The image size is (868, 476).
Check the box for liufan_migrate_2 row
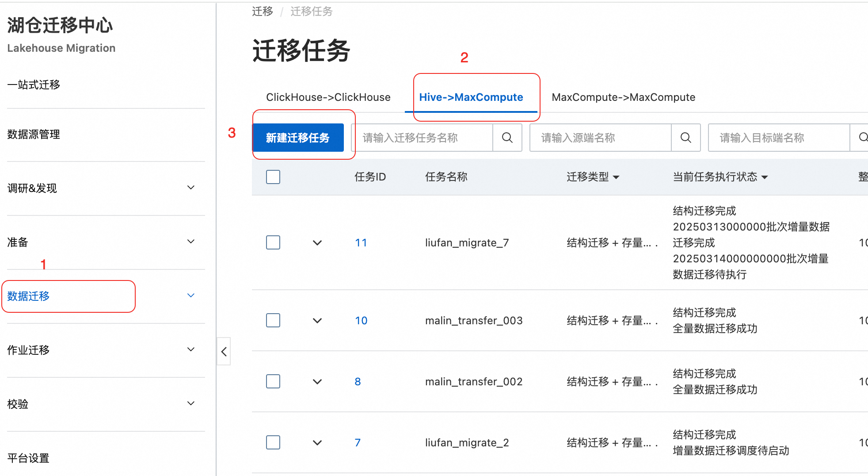point(273,442)
